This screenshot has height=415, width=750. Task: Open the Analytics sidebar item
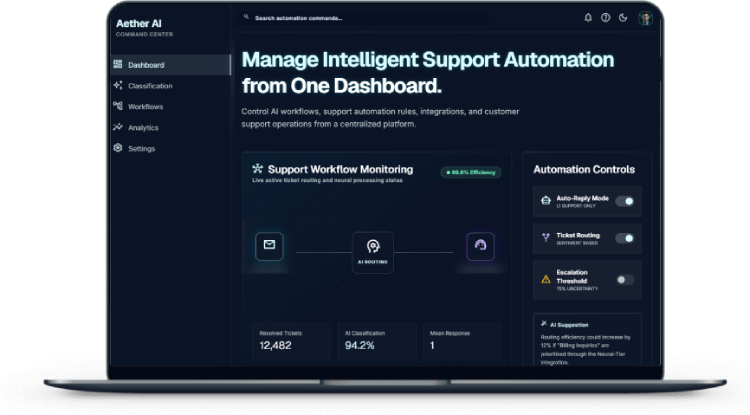tap(171, 128)
